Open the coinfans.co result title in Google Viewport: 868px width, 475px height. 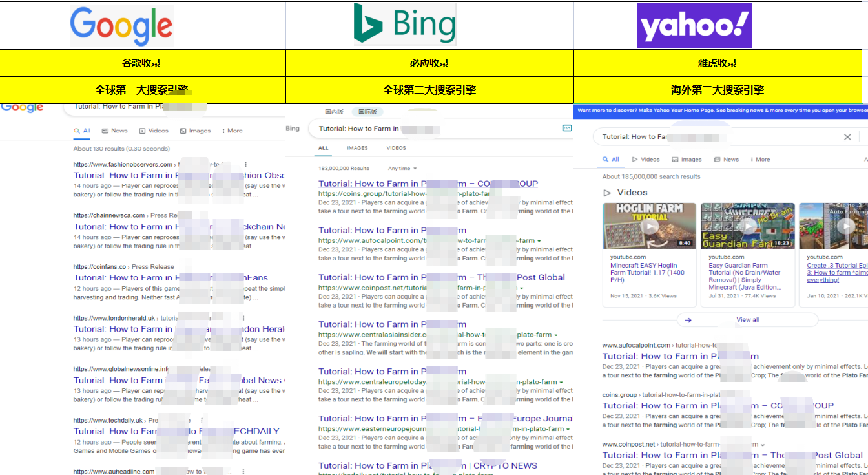(170, 278)
